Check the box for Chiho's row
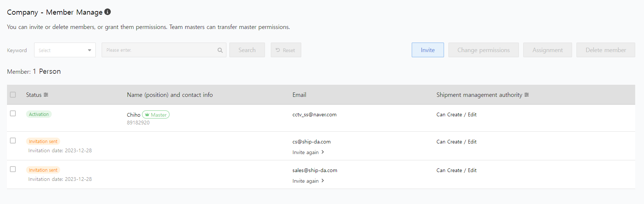644x204 pixels. pyautogui.click(x=13, y=113)
